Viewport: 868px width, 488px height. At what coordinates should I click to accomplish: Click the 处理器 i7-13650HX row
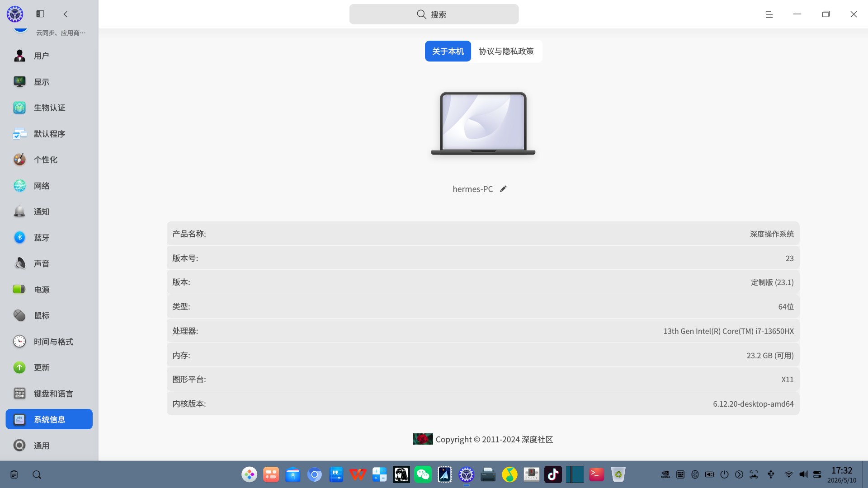[x=483, y=331]
